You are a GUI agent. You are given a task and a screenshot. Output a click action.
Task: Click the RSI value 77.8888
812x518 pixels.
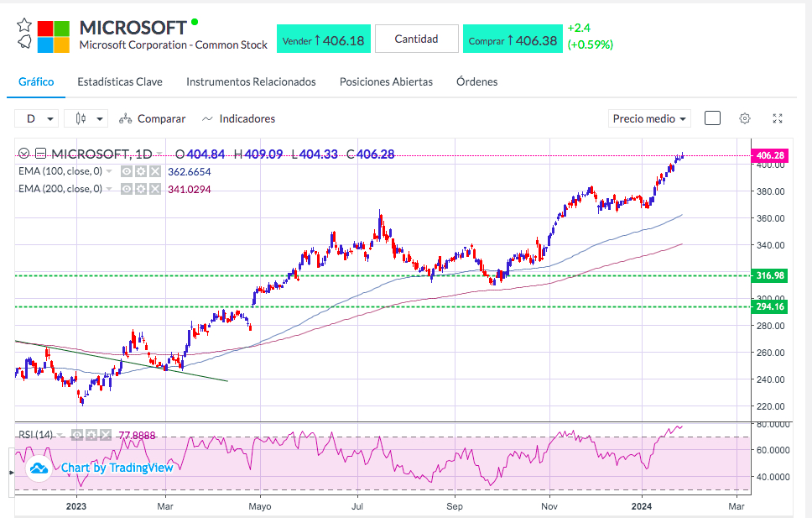(x=137, y=435)
